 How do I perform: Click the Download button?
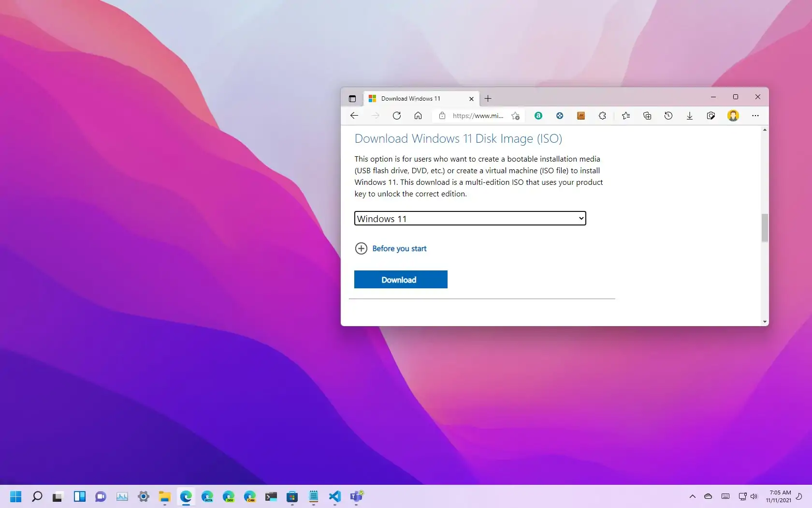click(400, 279)
